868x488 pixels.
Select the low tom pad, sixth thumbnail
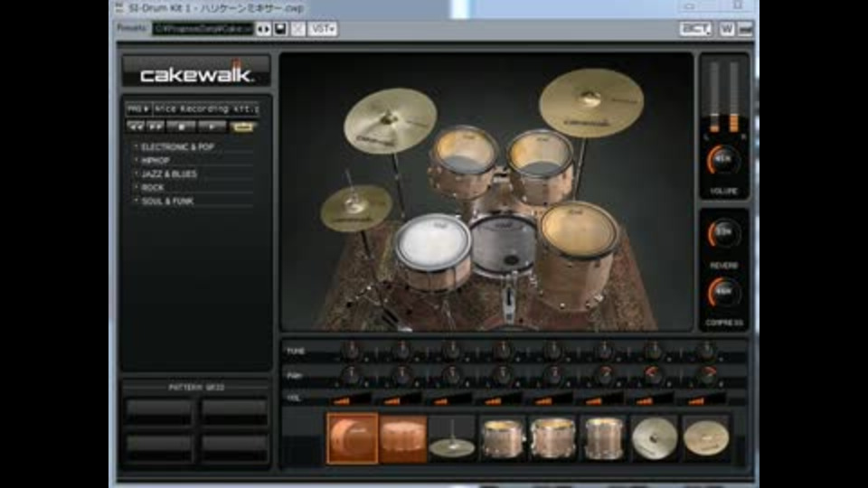click(603, 437)
